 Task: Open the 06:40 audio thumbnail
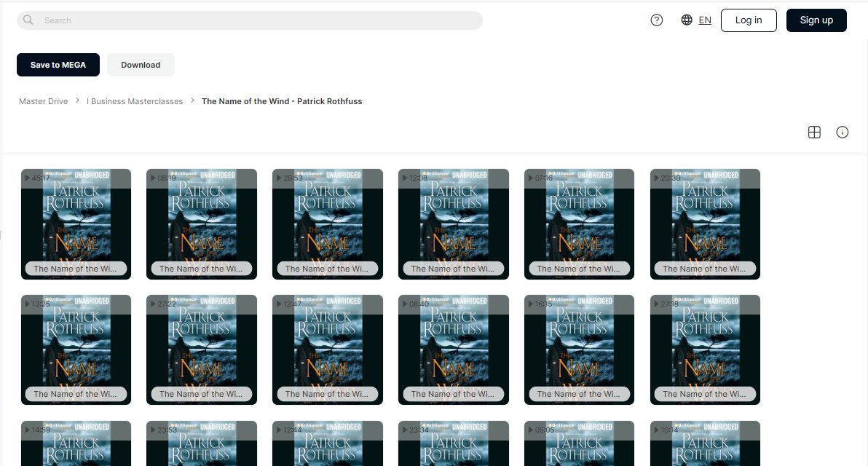(454, 349)
